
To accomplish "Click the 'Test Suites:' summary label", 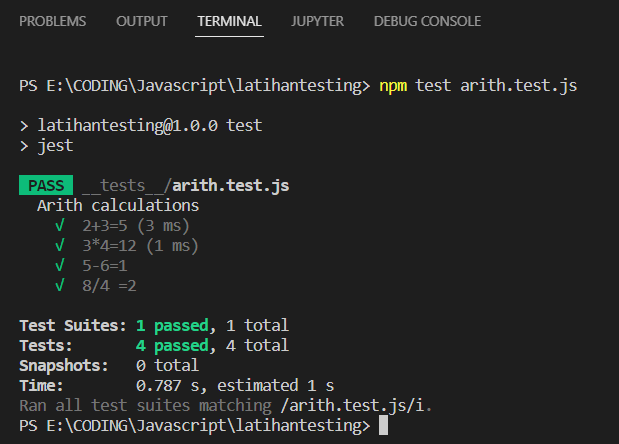I will click(x=73, y=326).
